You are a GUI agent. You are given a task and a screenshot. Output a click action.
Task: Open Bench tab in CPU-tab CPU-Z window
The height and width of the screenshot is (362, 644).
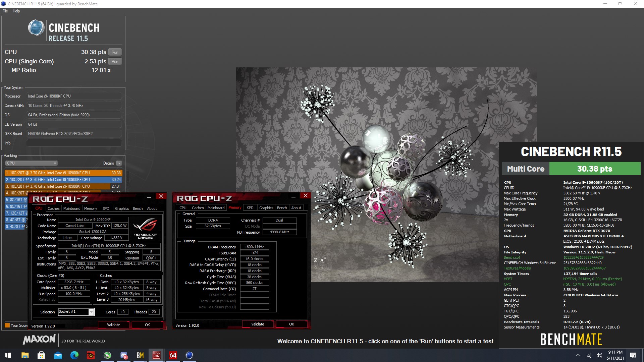[x=138, y=208]
